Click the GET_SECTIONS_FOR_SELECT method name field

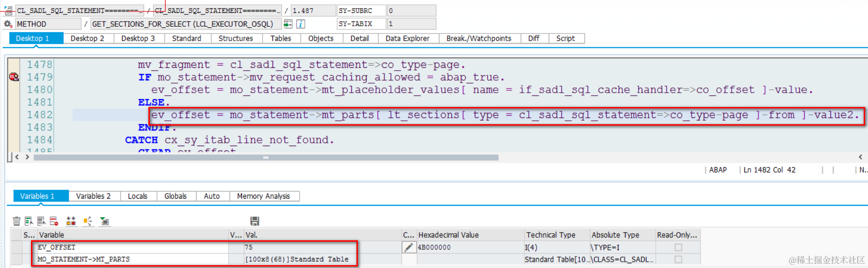click(x=186, y=24)
